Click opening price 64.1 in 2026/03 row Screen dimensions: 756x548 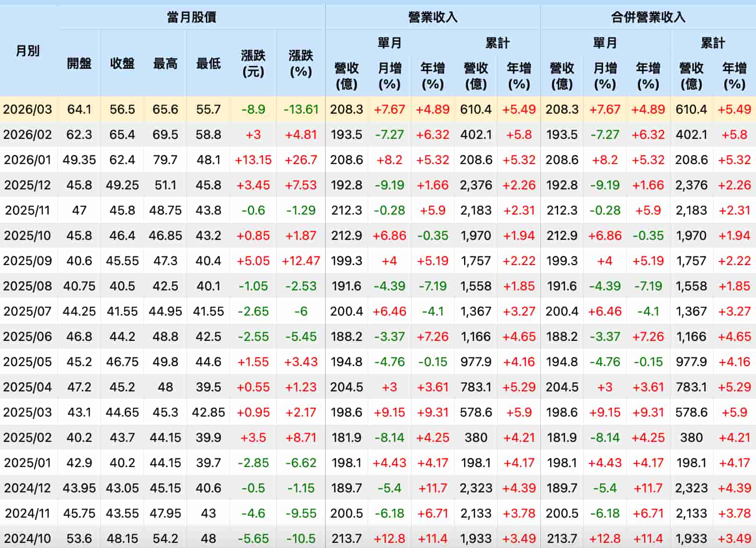click(x=79, y=109)
